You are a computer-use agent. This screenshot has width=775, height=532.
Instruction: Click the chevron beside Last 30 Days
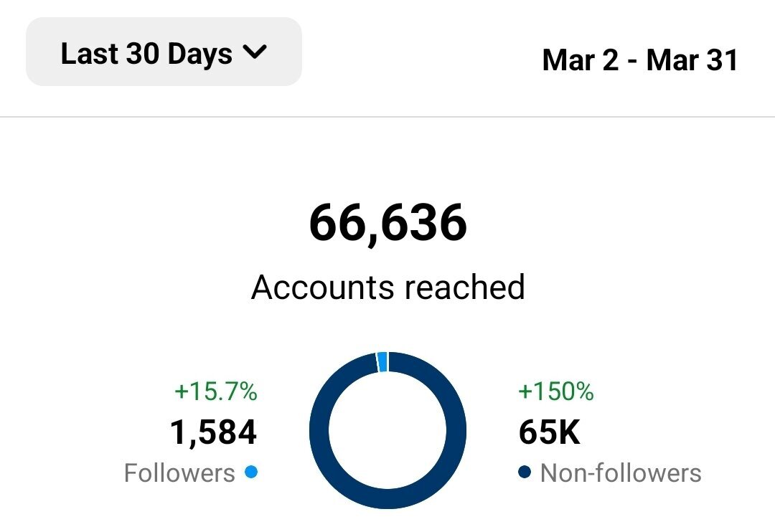[255, 52]
